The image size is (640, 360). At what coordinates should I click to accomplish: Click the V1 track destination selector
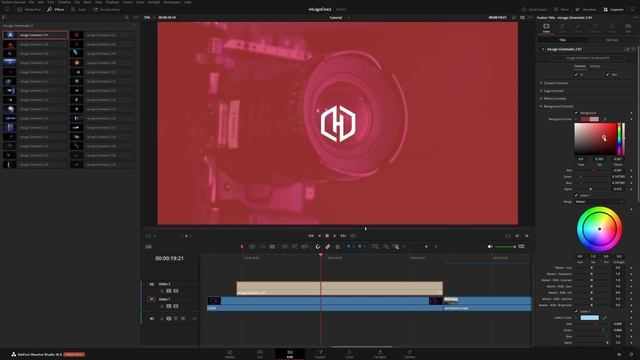coord(151,299)
